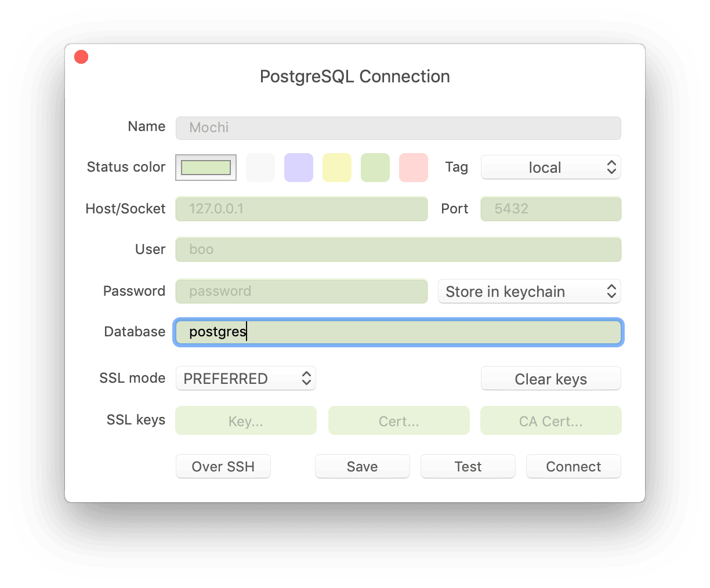Choose the red status color swatch
Image resolution: width=710 pixels, height=588 pixels.
(414, 168)
